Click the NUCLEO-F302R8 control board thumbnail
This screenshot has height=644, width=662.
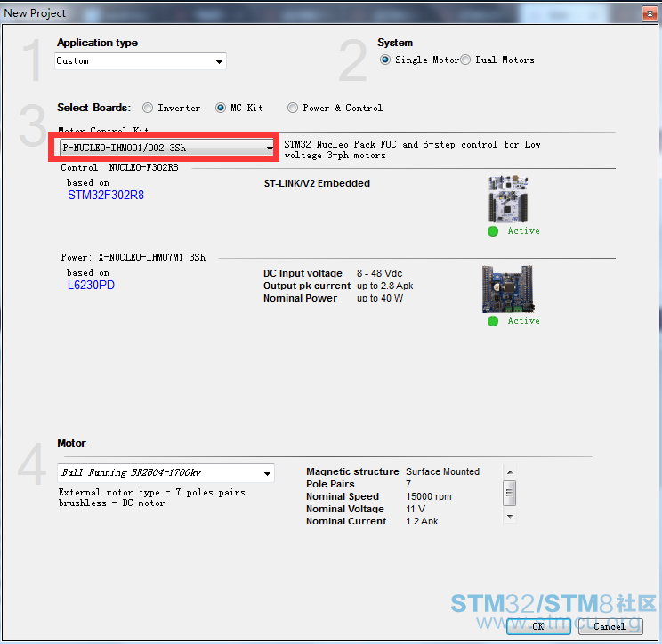(x=508, y=198)
